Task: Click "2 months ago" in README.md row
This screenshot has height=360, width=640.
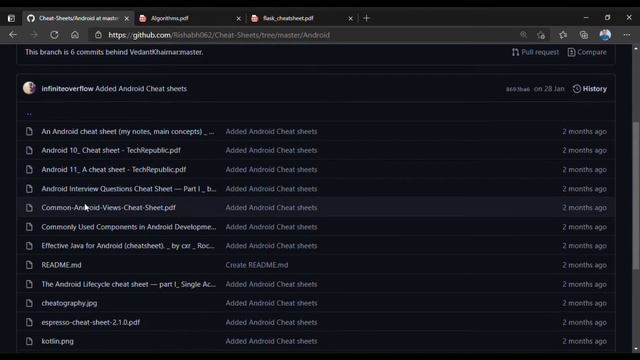Action: pos(584,265)
